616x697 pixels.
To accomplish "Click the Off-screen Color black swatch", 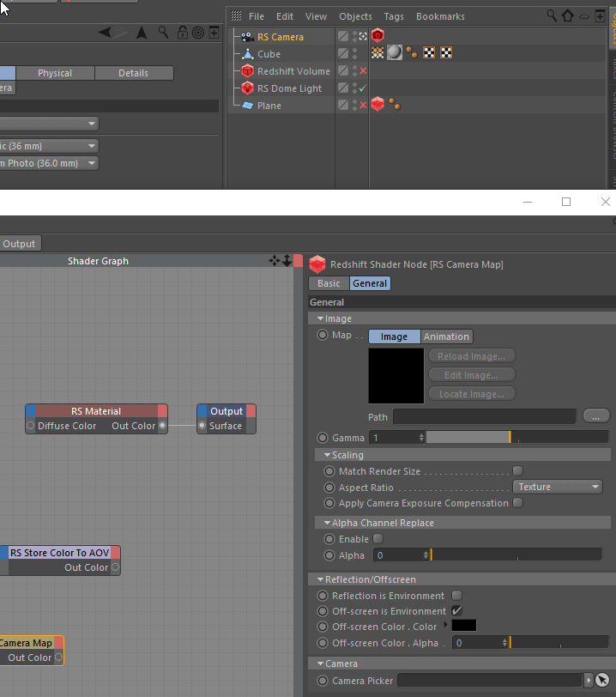I will pos(464,626).
